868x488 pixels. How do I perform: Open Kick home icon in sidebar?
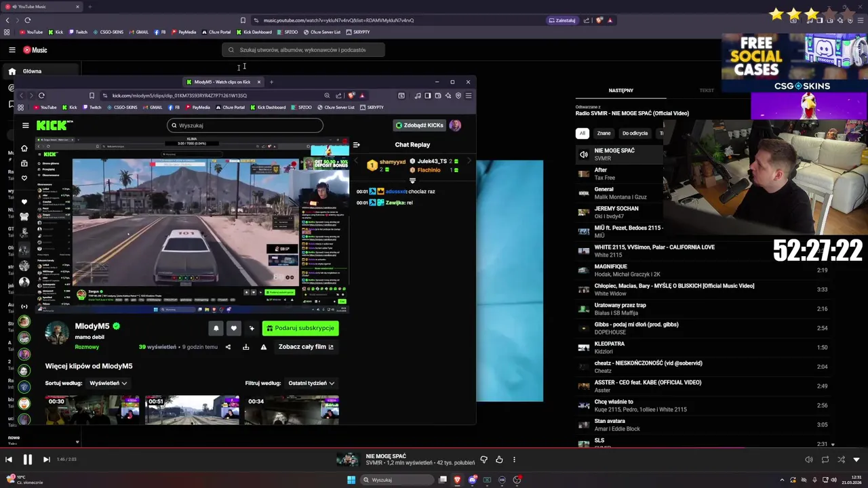point(24,148)
